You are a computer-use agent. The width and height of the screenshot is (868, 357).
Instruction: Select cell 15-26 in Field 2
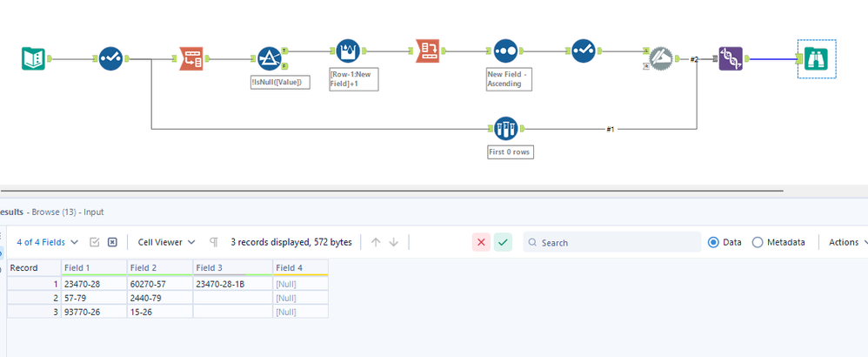[160, 312]
